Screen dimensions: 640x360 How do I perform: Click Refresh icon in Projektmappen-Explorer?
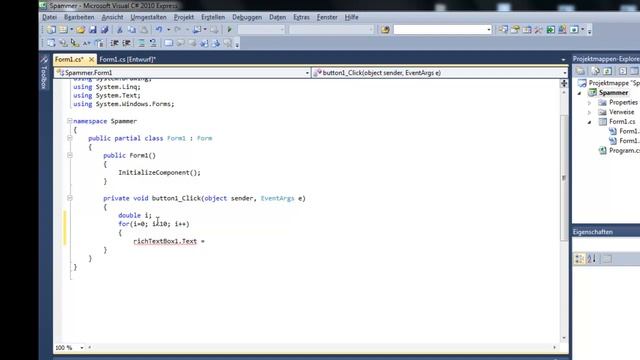click(607, 71)
